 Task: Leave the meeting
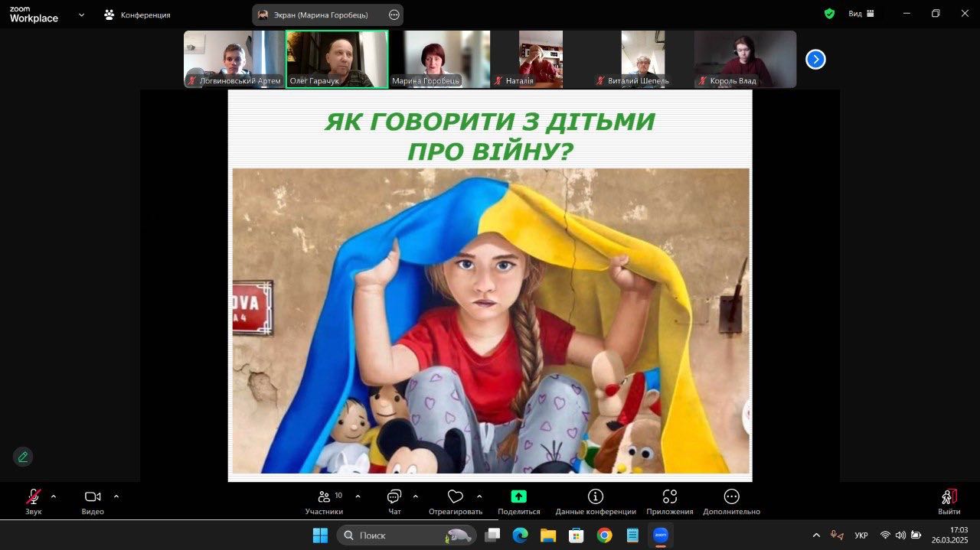(x=949, y=501)
